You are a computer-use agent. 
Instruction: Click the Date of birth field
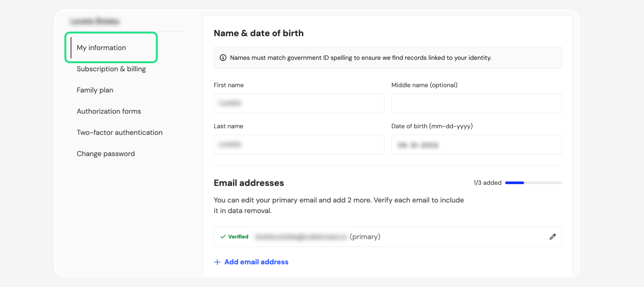click(477, 144)
